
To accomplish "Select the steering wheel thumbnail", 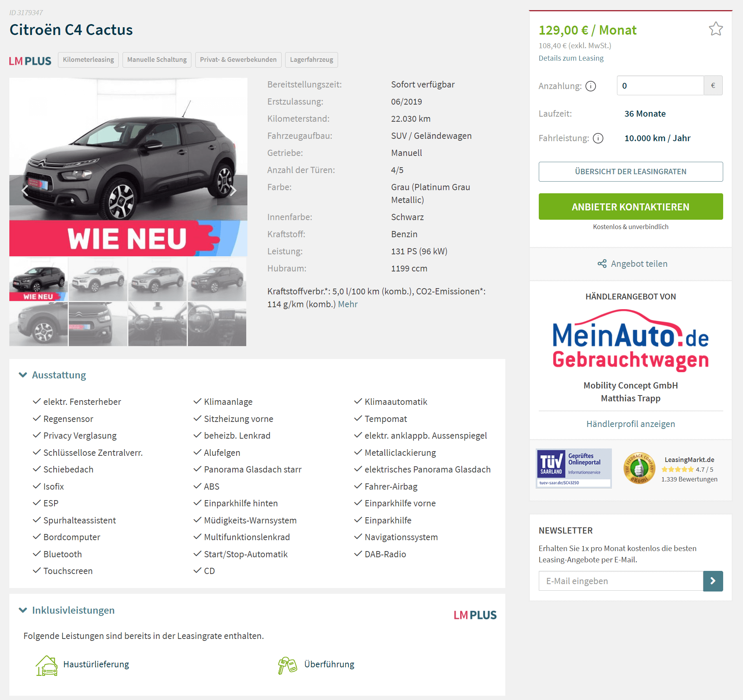I will tap(217, 324).
